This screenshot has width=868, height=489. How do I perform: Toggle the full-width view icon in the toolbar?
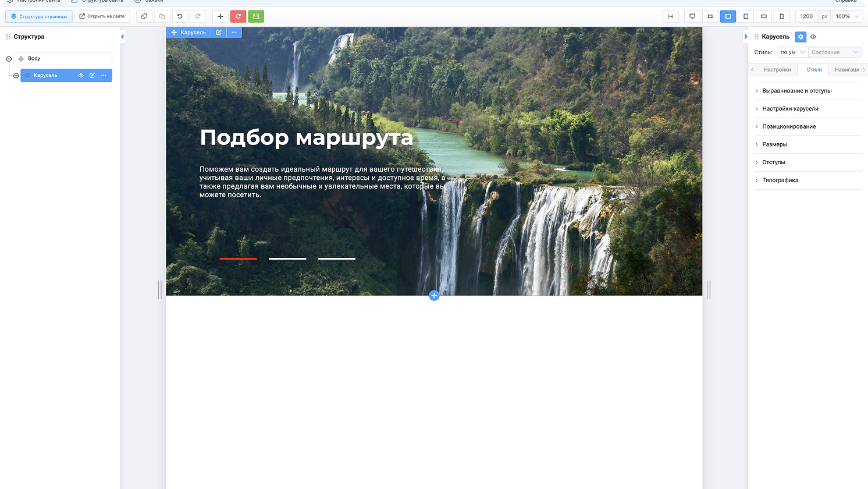671,16
